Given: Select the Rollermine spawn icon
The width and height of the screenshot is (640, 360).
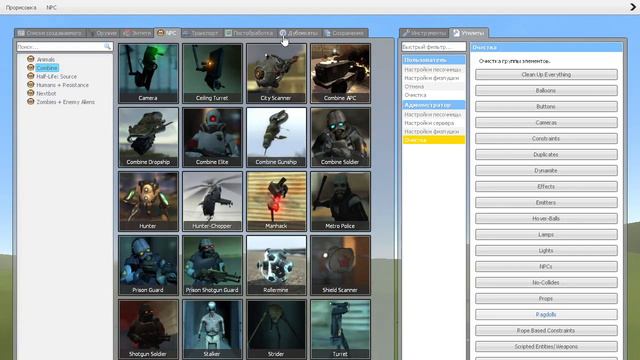Looking at the screenshot, I should (x=276, y=265).
